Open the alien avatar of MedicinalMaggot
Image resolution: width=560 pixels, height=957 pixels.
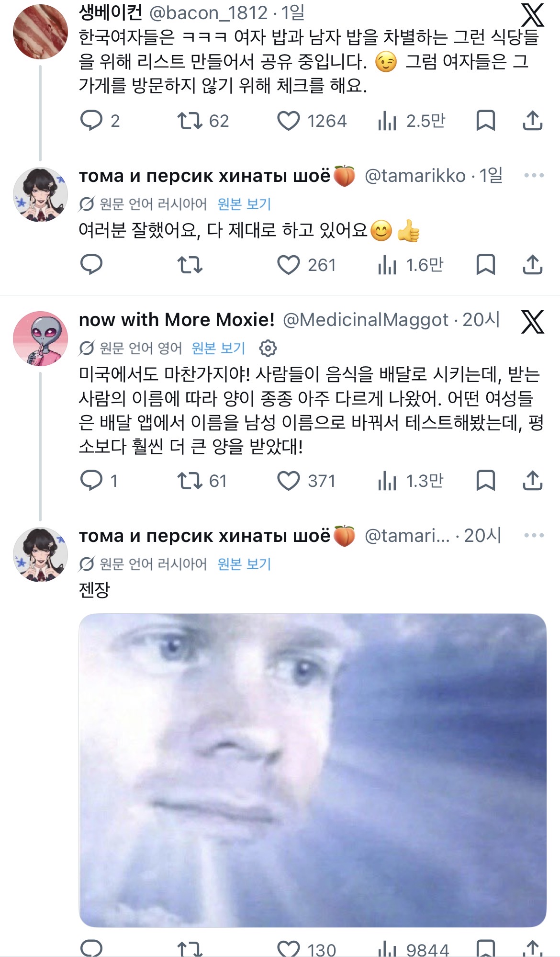[x=40, y=338]
